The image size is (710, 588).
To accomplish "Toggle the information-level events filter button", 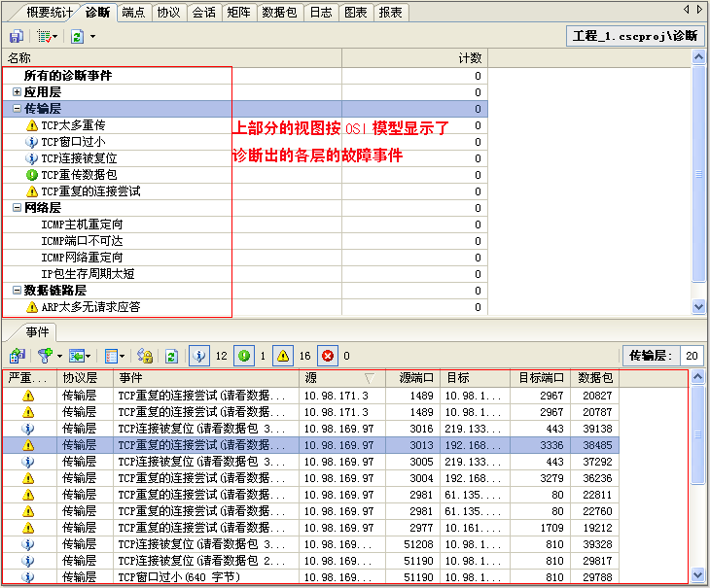I will pos(199,356).
